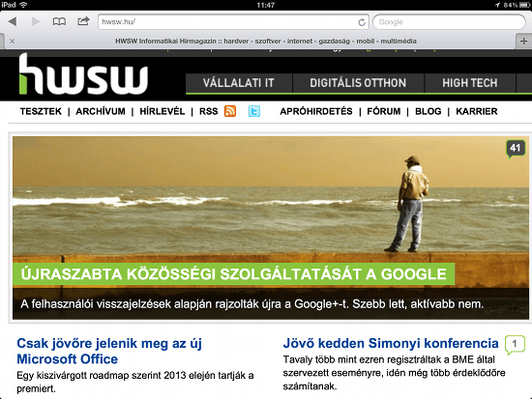The height and width of the screenshot is (399, 532).
Task: Open the KARRIER link
Action: pos(476,111)
